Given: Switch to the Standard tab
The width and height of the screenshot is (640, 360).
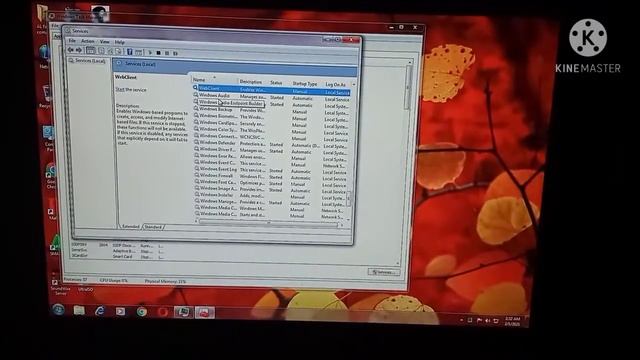Looking at the screenshot, I should [153, 227].
